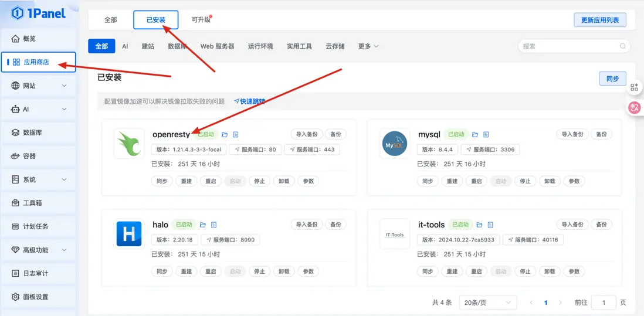Open mysql app folder icon

475,134
